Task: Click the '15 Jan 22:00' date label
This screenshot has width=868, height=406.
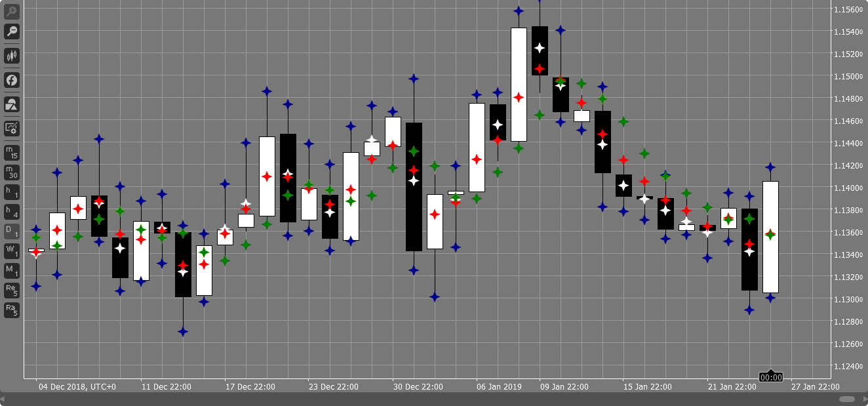Action: (649, 387)
